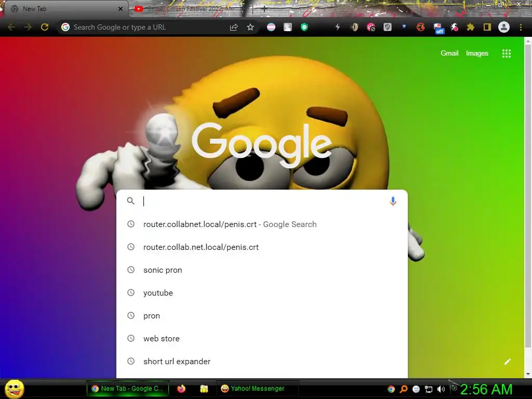
Task: Open the network tray icon
Action: [x=429, y=389]
